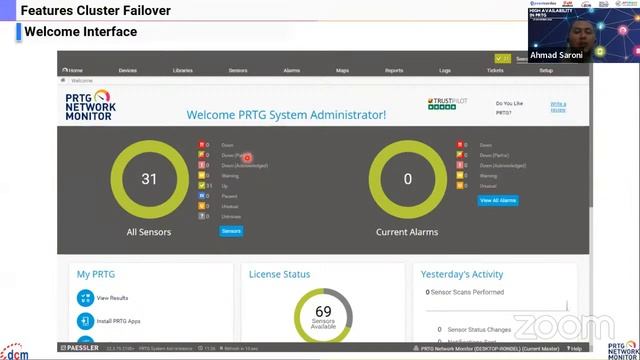Open the Tickets menu
The height and width of the screenshot is (360, 640).
495,70
